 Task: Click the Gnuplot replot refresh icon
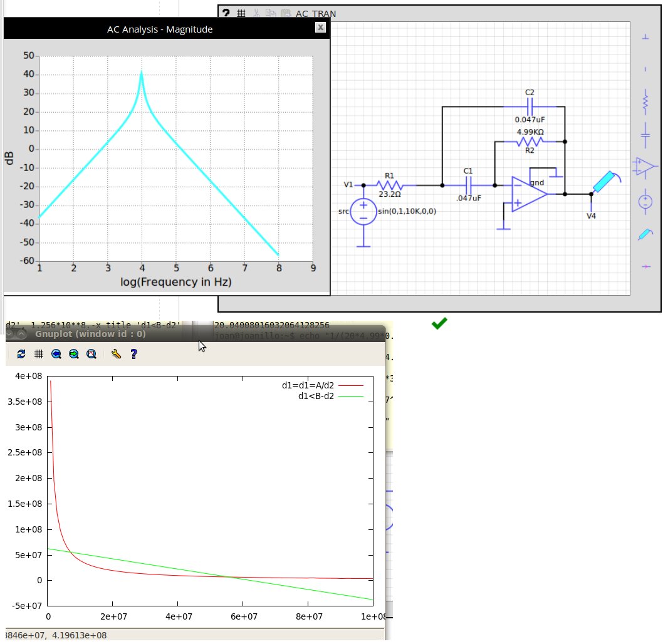[21, 354]
